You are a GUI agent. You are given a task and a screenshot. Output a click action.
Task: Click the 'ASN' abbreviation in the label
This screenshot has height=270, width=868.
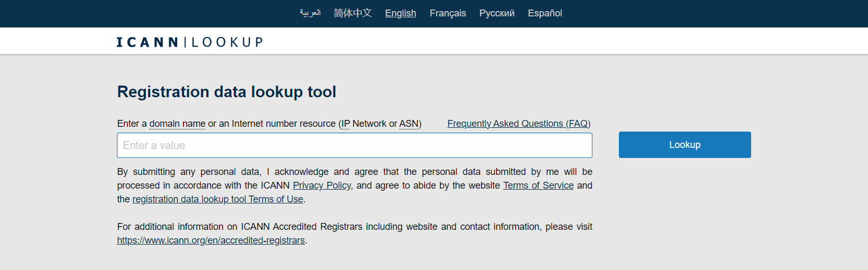pyautogui.click(x=409, y=124)
